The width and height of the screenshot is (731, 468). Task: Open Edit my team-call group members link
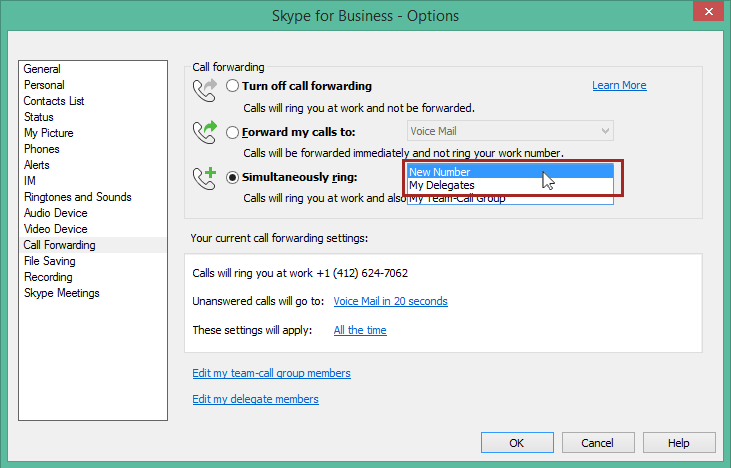pyautogui.click(x=271, y=373)
